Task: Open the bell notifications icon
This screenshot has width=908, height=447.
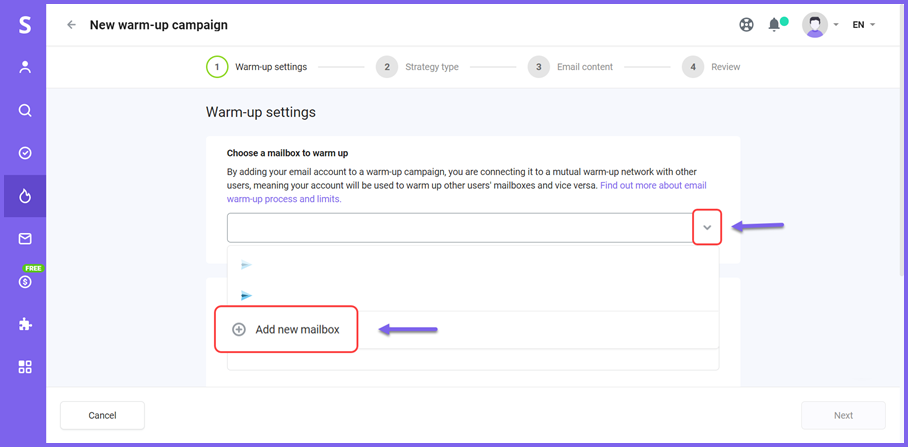Action: [x=774, y=25]
